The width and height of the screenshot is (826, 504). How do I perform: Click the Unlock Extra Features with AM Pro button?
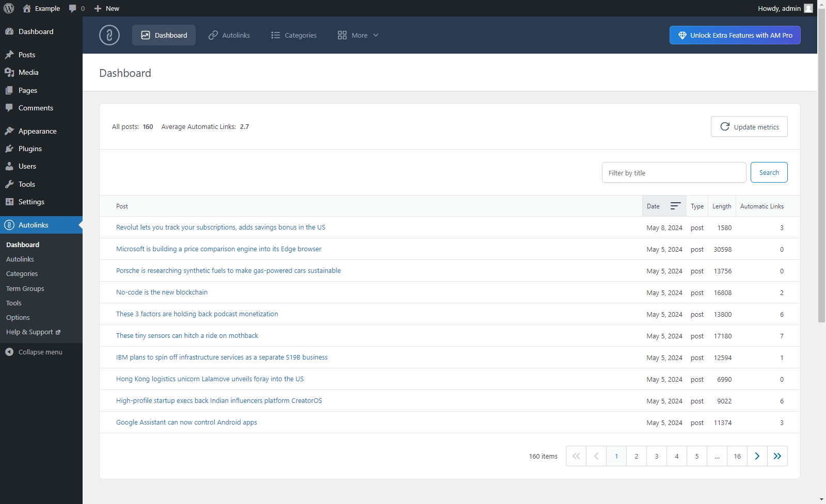tap(735, 35)
